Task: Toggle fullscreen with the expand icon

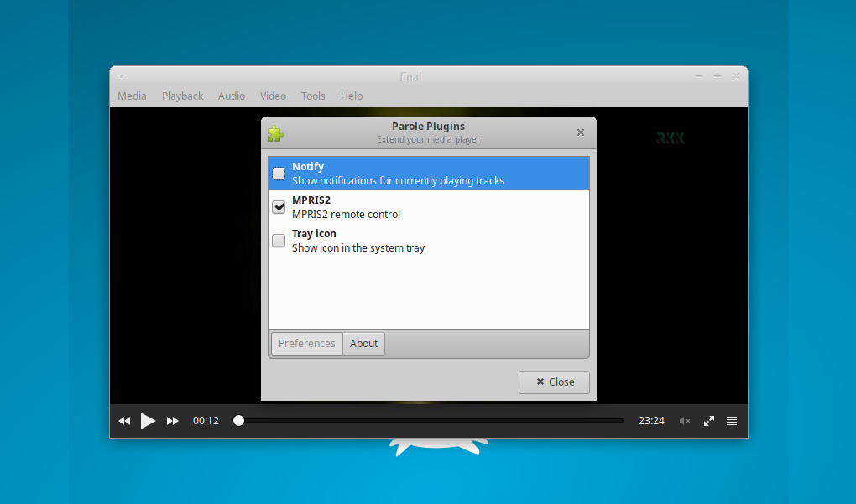Action: coord(708,420)
